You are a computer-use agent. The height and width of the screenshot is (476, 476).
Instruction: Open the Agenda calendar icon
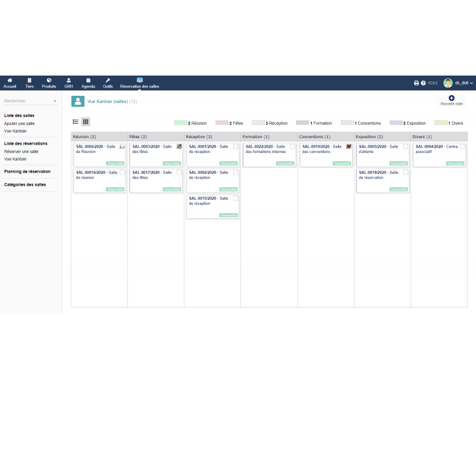pos(88,80)
